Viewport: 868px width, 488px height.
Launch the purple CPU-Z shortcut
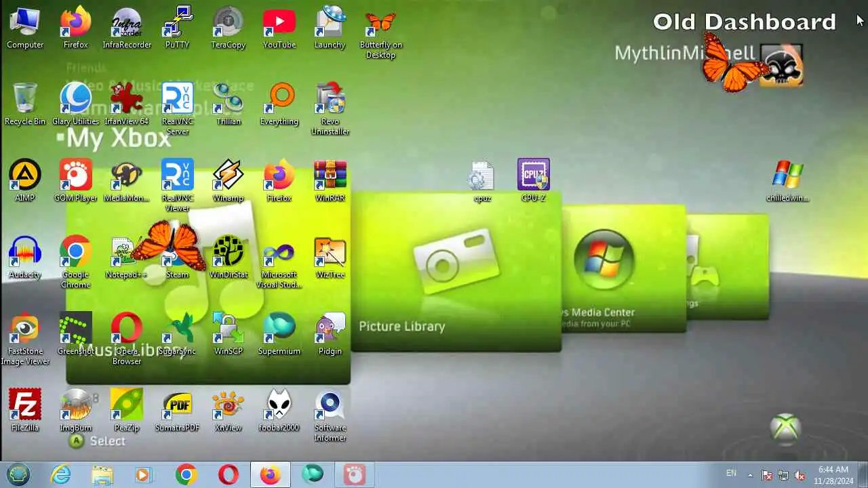(x=534, y=181)
